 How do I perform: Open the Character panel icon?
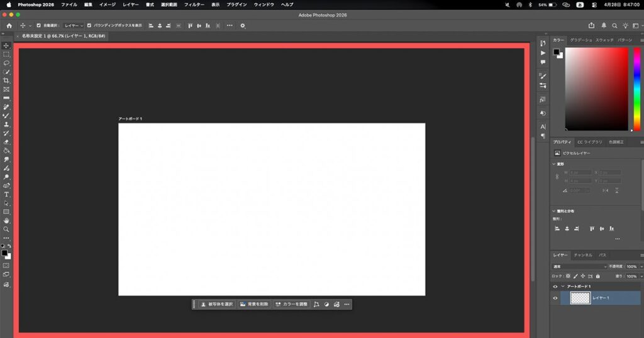point(543,127)
